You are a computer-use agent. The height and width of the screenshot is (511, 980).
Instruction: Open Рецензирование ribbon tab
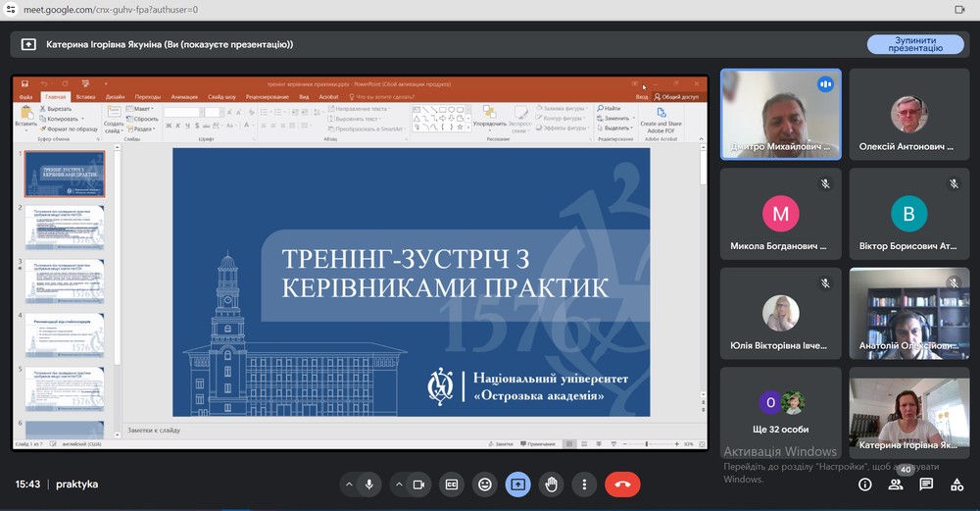[x=268, y=97]
